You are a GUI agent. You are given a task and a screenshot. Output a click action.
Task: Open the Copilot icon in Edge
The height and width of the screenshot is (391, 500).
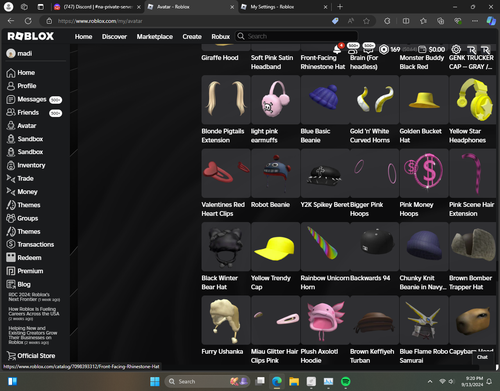click(x=491, y=21)
